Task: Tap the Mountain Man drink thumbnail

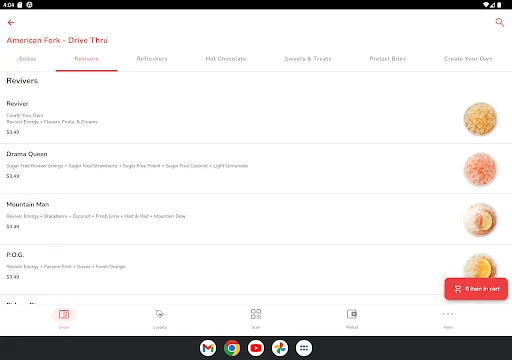Action: (x=480, y=220)
